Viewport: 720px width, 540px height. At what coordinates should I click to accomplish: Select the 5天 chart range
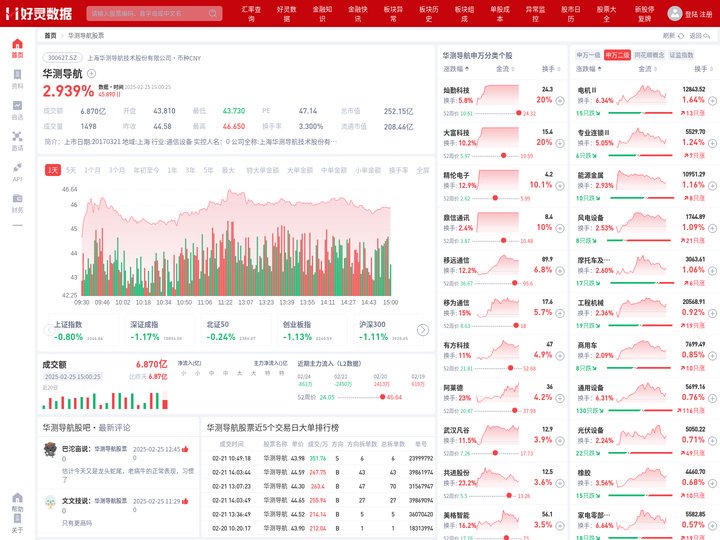pos(71,170)
